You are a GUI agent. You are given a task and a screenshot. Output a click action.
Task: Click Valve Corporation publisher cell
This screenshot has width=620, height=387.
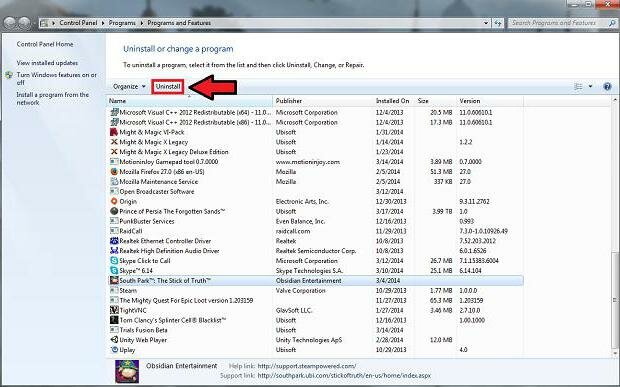pyautogui.click(x=301, y=291)
